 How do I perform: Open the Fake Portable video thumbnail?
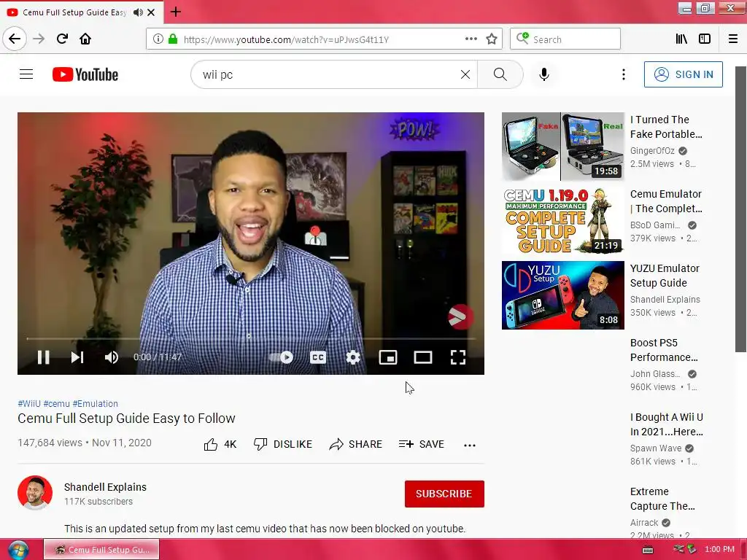click(x=563, y=147)
